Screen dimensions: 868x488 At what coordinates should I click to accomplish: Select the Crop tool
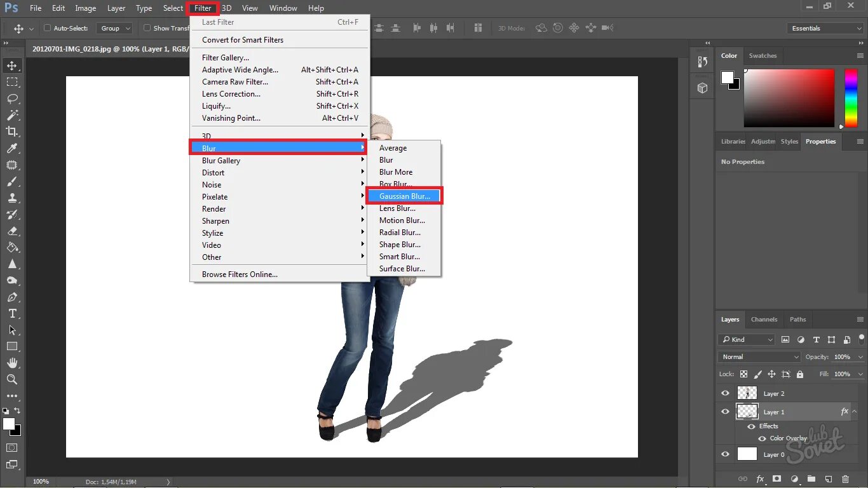point(12,132)
